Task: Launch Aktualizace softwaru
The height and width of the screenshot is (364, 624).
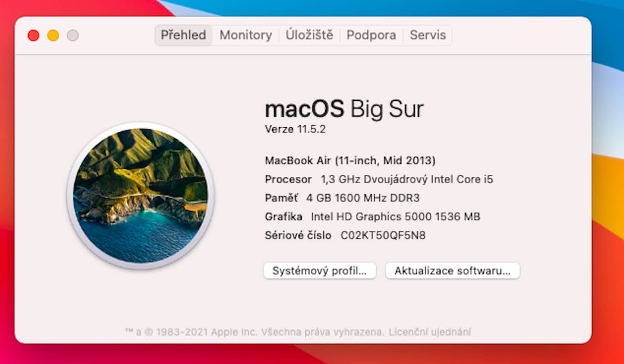Action: 452,270
